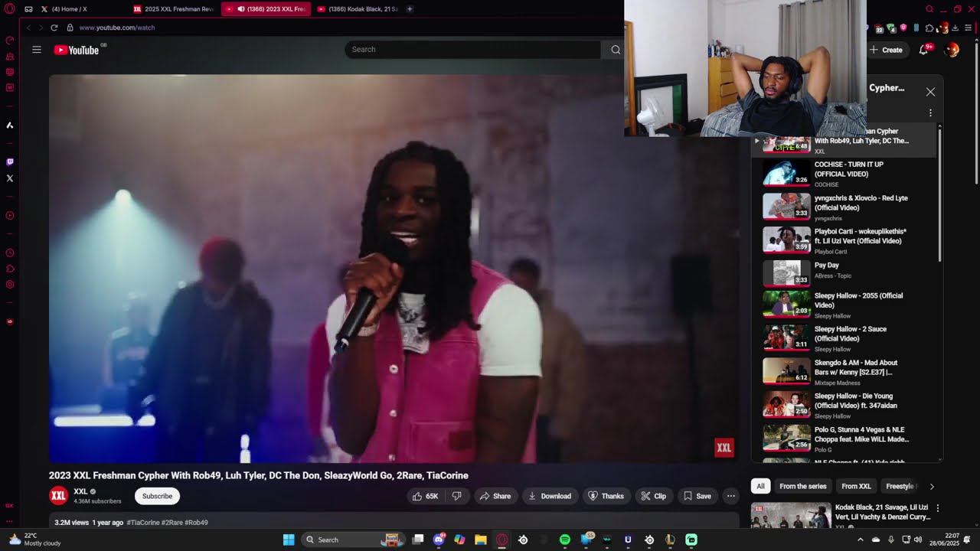
Task: Open the Windows Start menu
Action: click(289, 540)
